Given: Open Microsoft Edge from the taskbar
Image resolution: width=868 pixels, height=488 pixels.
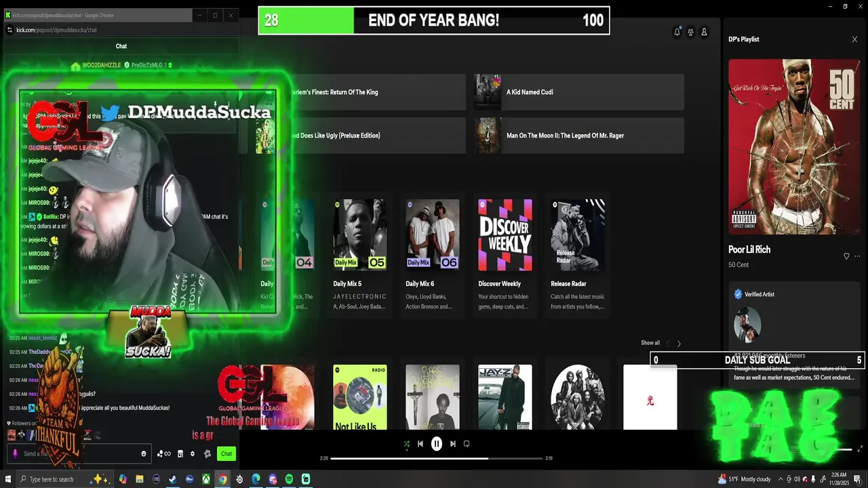Looking at the screenshot, I should point(256,479).
